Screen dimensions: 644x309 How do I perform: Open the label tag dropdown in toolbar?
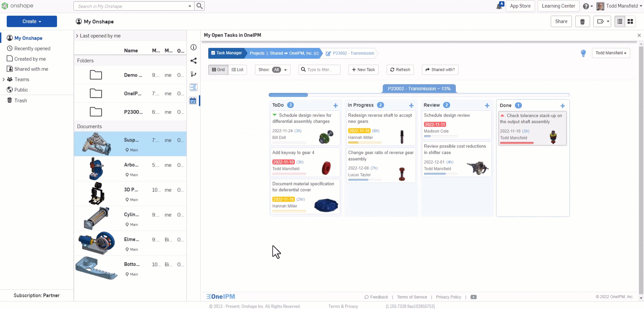(602, 21)
